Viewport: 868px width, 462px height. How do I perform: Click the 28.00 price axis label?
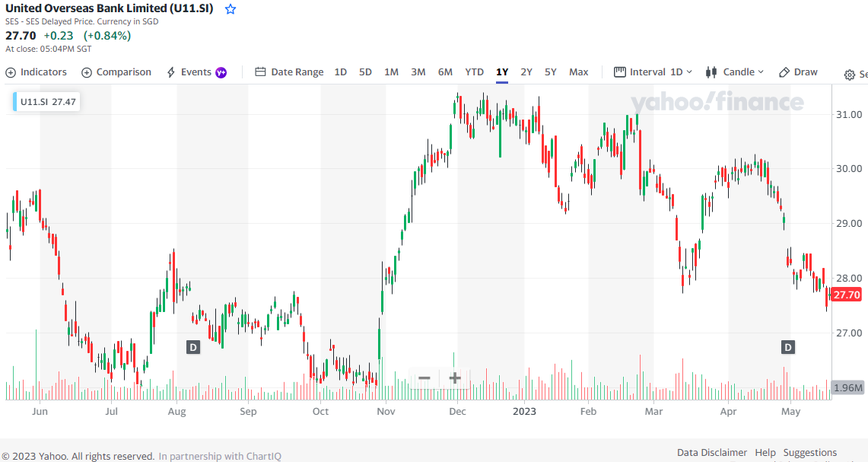pyautogui.click(x=849, y=278)
